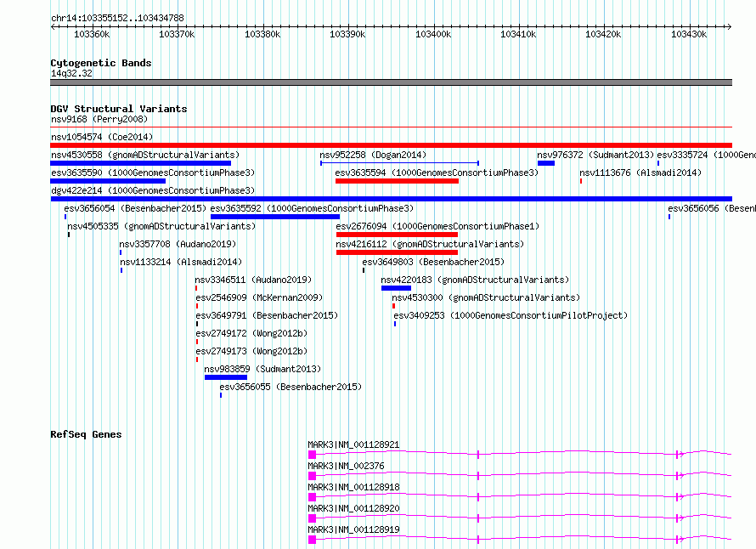Click the 14q32.32 cytogenetic band bar
The image size is (756, 549).
(391, 82)
